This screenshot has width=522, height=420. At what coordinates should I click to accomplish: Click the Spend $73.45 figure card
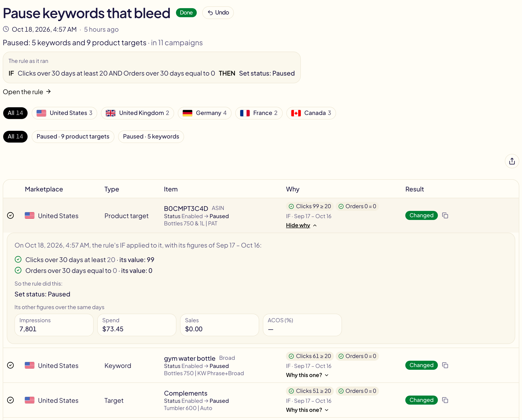point(137,325)
